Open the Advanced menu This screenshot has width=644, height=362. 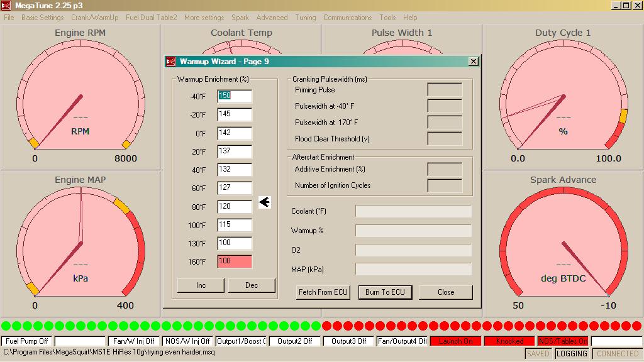tap(272, 18)
